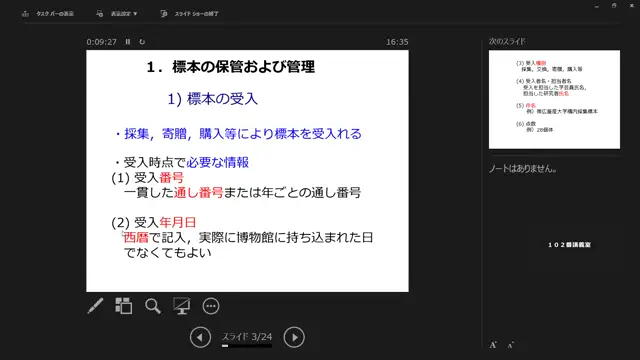This screenshot has width=640, height=360.
Task: Advance to the next slide
Action: pos(294,337)
